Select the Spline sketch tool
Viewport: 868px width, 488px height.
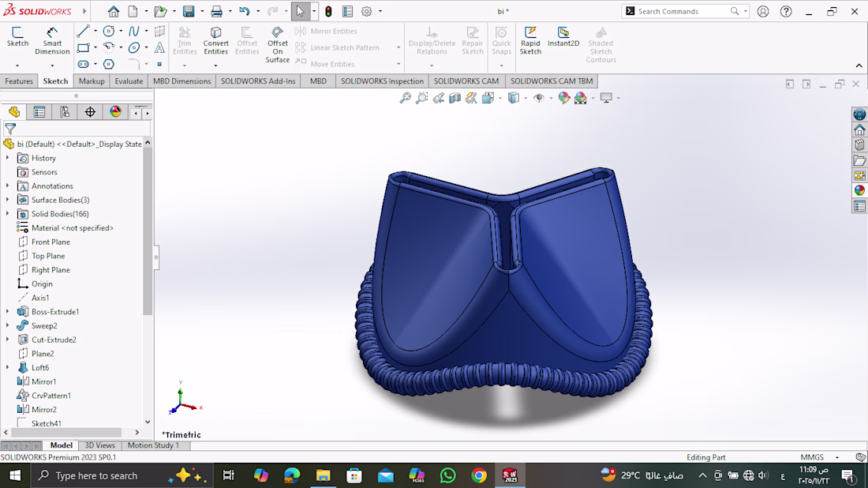(x=134, y=31)
